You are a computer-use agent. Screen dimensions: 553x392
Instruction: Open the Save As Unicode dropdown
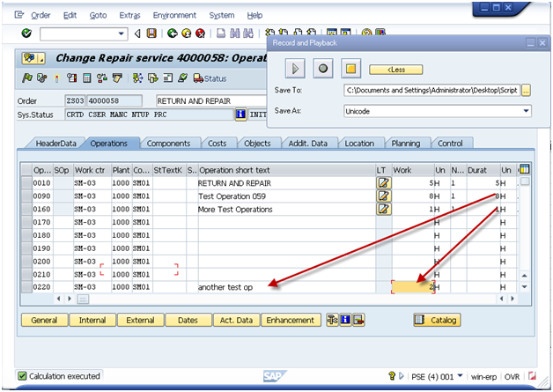[526, 111]
